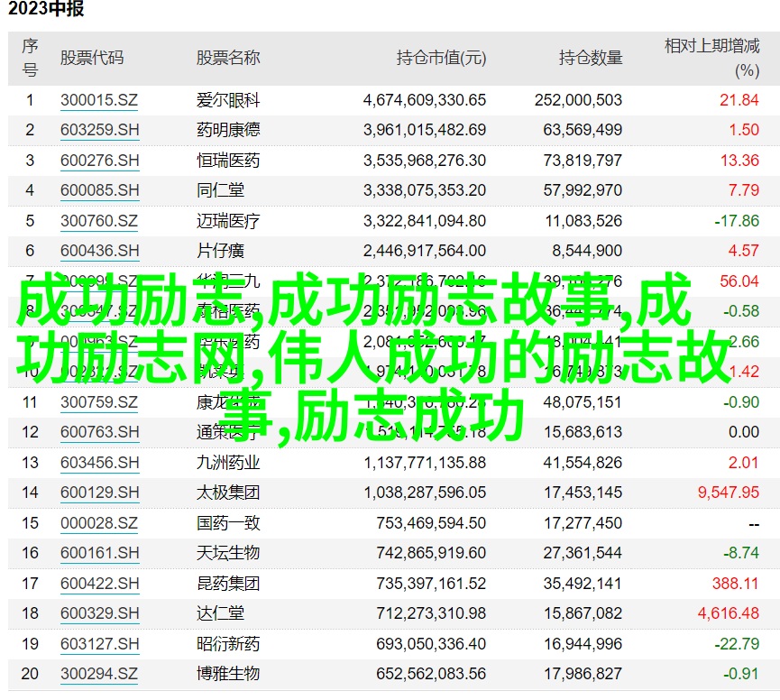Click the 持仓数量 column header
The image size is (780, 700).
tap(591, 59)
